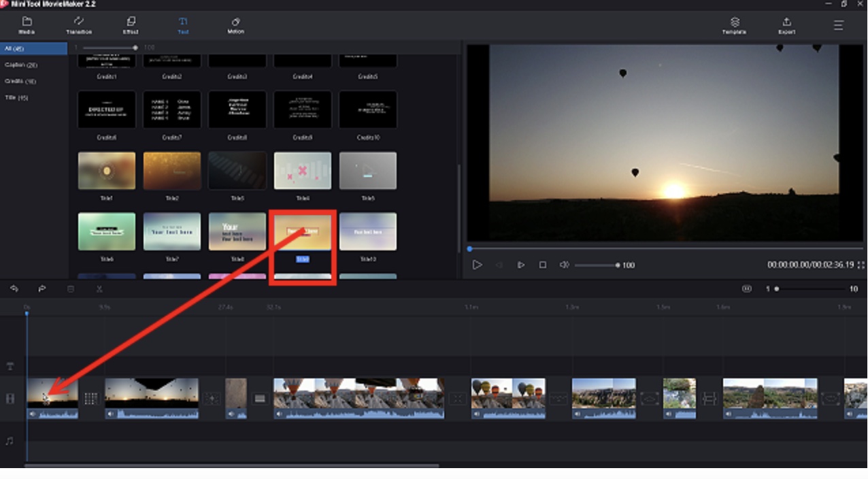Select the Title8 template
Image resolution: width=868 pixels, height=479 pixels.
237,231
